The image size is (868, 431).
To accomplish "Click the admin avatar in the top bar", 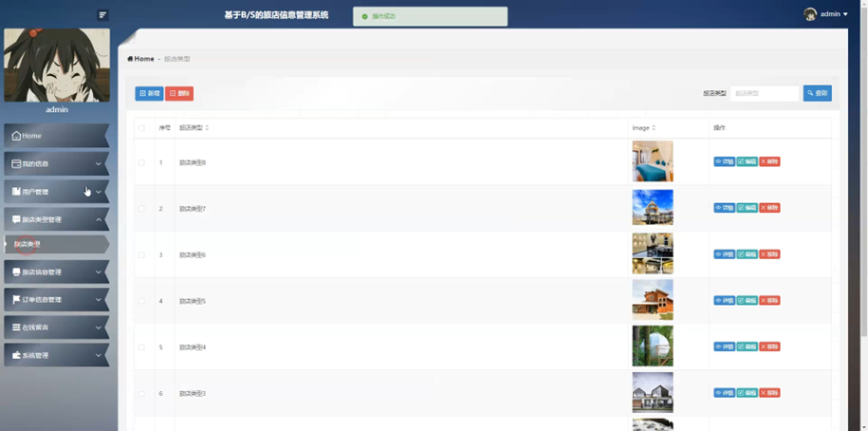I will coord(810,14).
